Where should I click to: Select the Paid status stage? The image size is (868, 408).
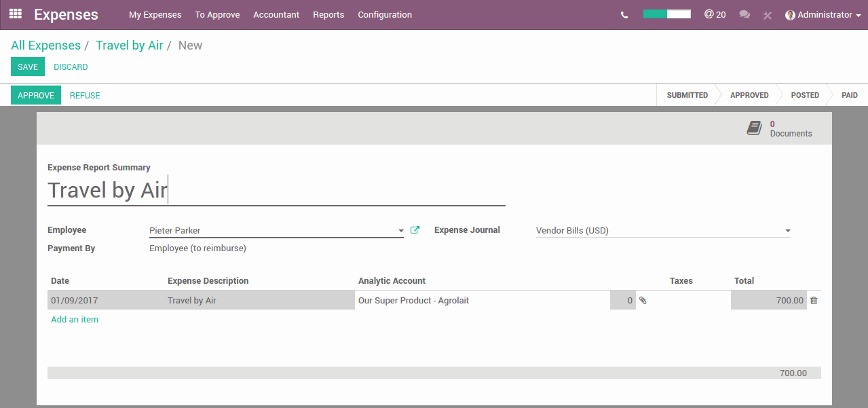point(850,95)
